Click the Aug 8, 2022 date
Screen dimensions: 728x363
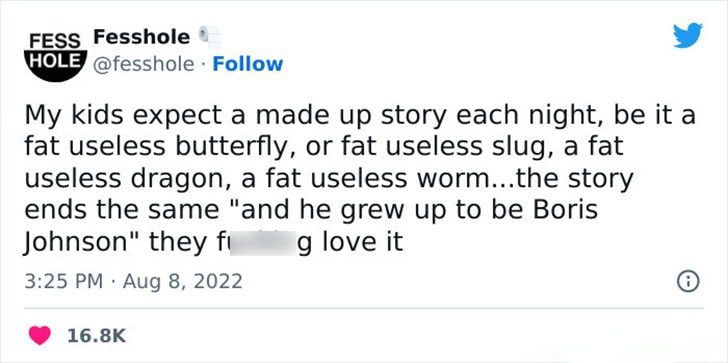[182, 282]
